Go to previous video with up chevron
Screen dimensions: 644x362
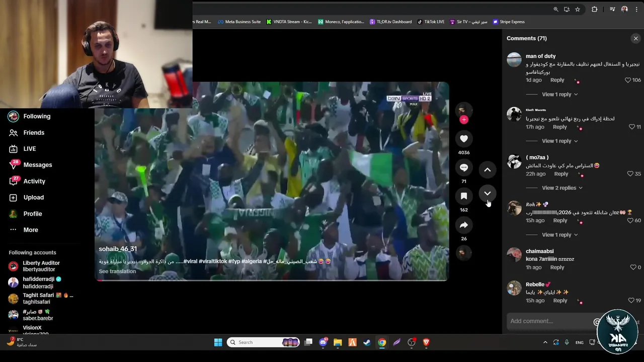488,170
